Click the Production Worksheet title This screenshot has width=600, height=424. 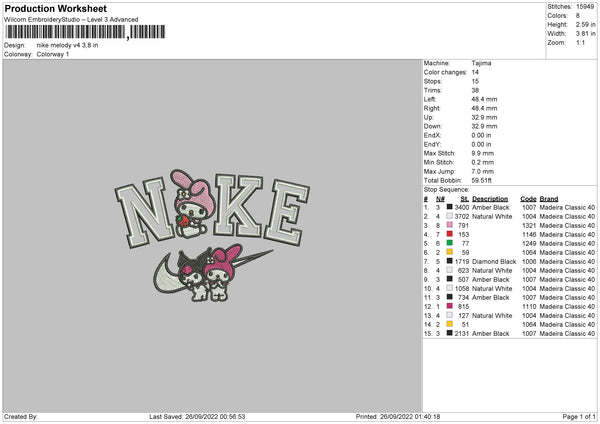[x=56, y=8]
